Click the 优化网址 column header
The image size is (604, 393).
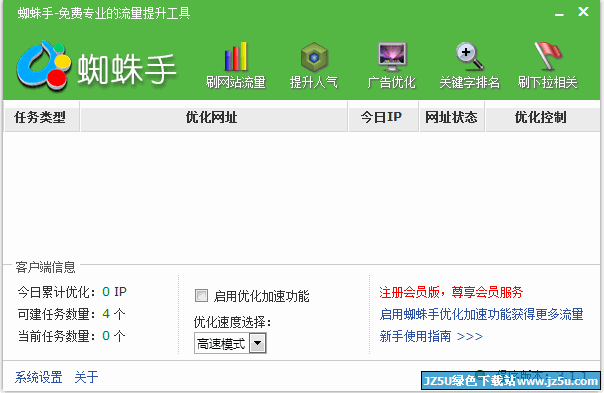click(214, 117)
